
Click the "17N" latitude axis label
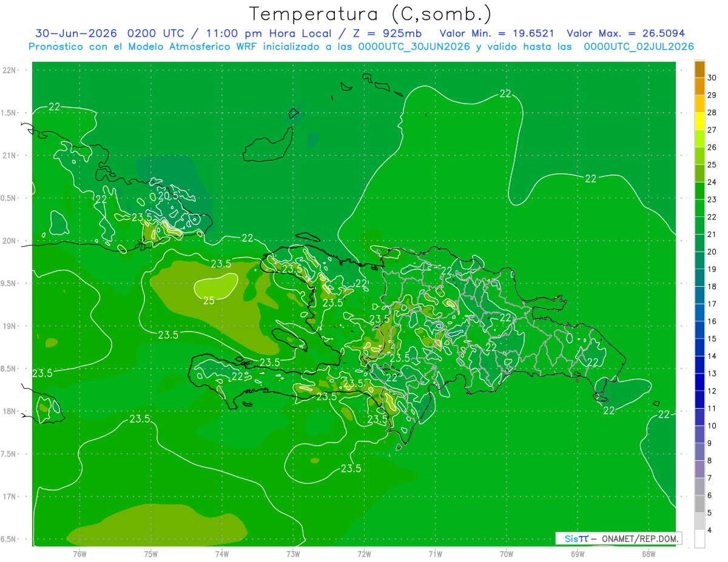tap(10, 497)
